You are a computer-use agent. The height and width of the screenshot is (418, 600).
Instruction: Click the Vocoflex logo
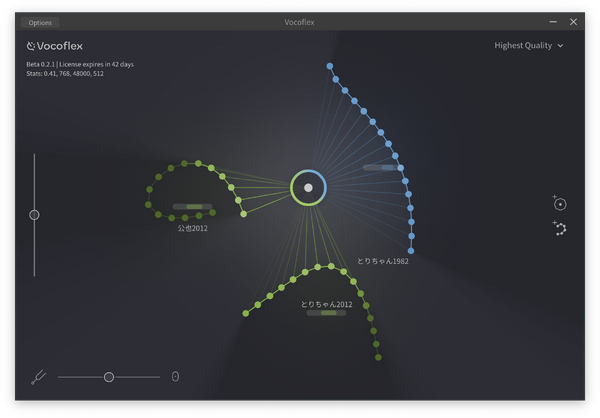pyautogui.click(x=55, y=46)
